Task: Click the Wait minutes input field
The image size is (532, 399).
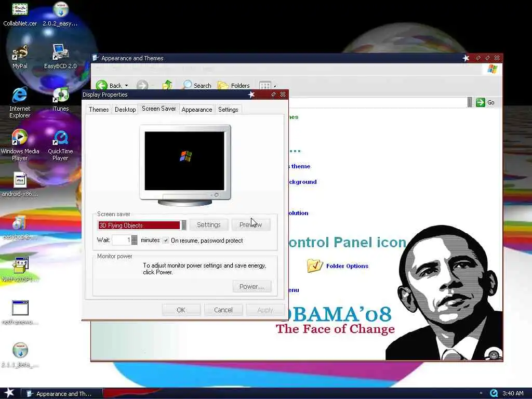Action: pyautogui.click(x=122, y=240)
